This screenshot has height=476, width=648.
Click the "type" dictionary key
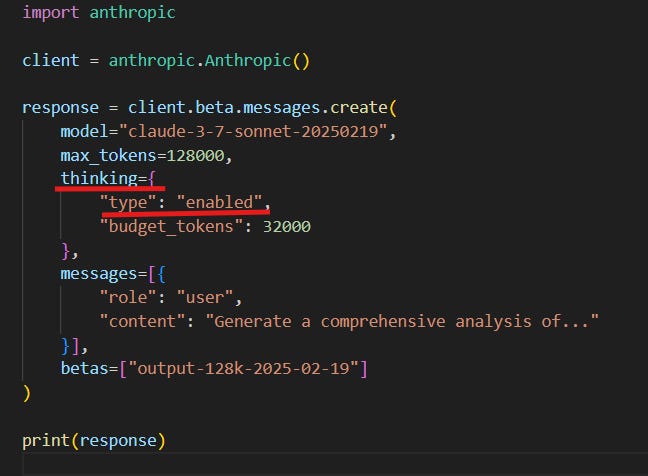coord(128,202)
